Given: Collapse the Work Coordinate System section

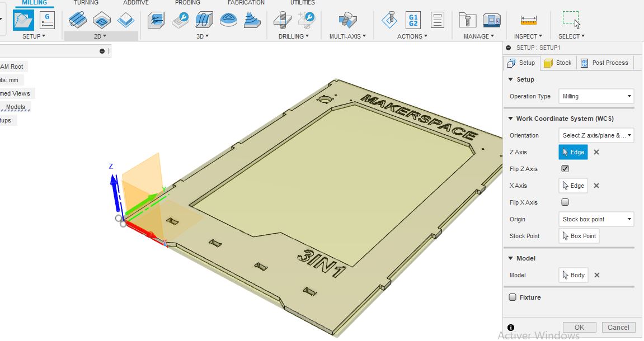Looking at the screenshot, I should click(x=510, y=119).
